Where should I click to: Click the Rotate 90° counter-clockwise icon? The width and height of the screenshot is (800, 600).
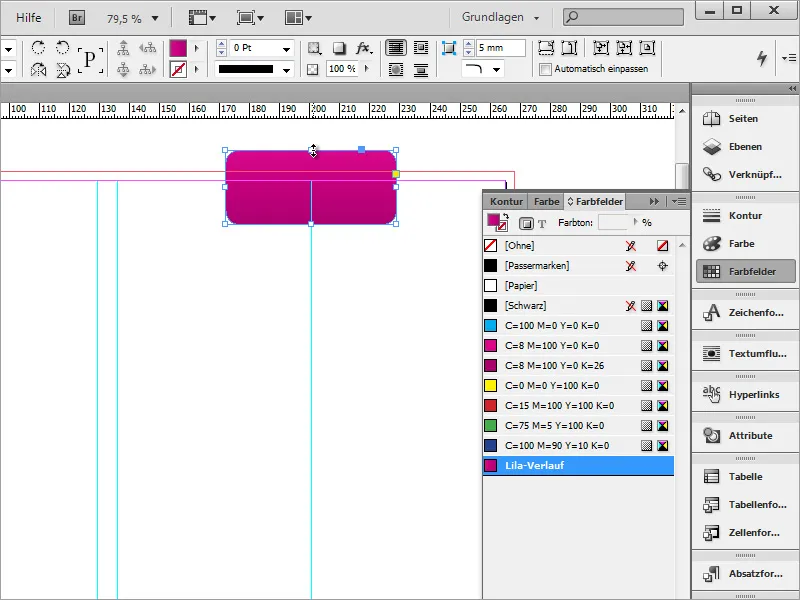point(62,48)
